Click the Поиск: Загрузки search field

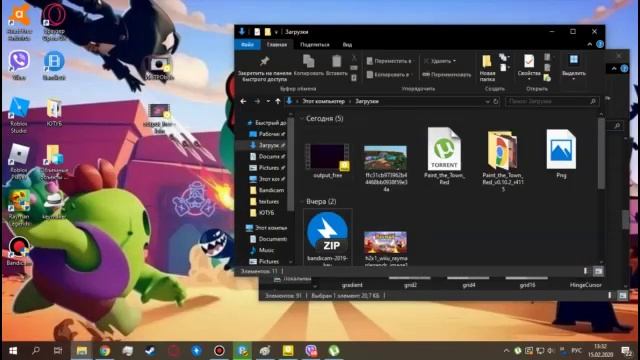point(552,101)
